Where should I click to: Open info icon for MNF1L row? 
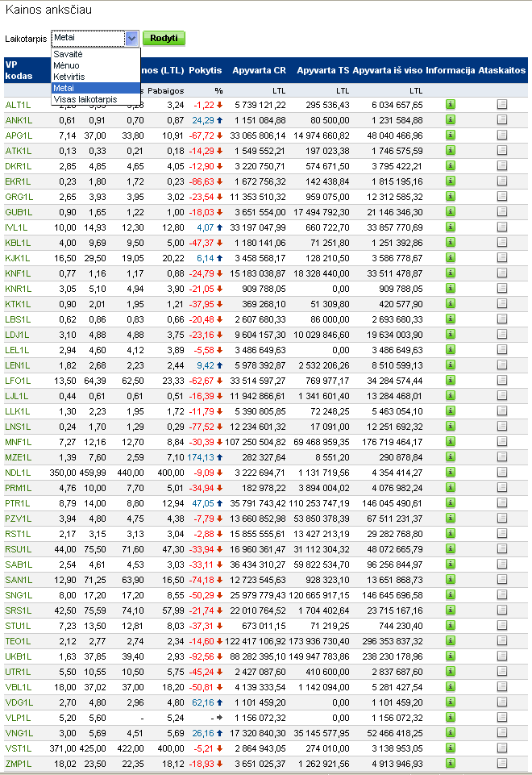pos(450,441)
